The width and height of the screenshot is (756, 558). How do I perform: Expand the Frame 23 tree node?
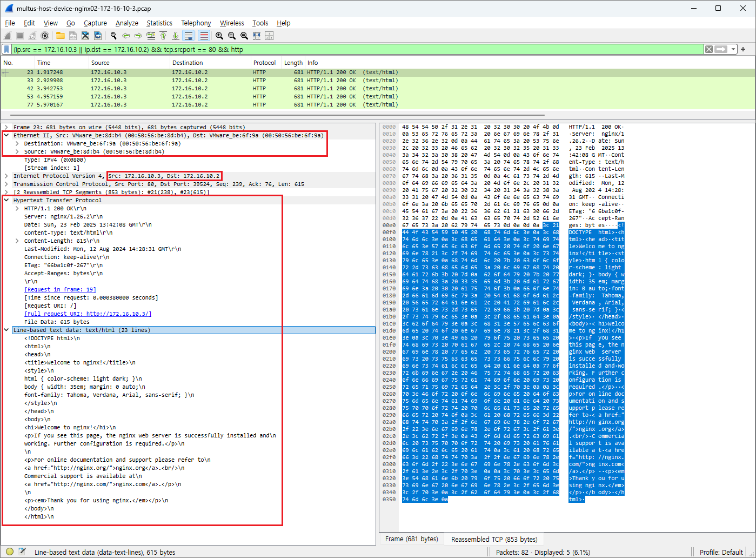(6, 128)
